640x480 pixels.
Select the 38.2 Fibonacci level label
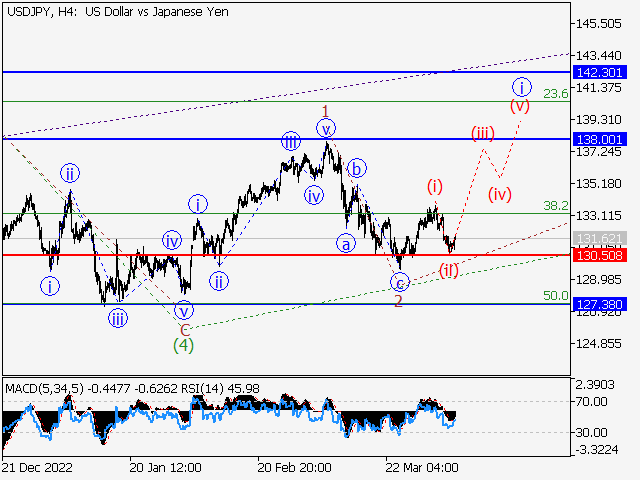pos(556,206)
